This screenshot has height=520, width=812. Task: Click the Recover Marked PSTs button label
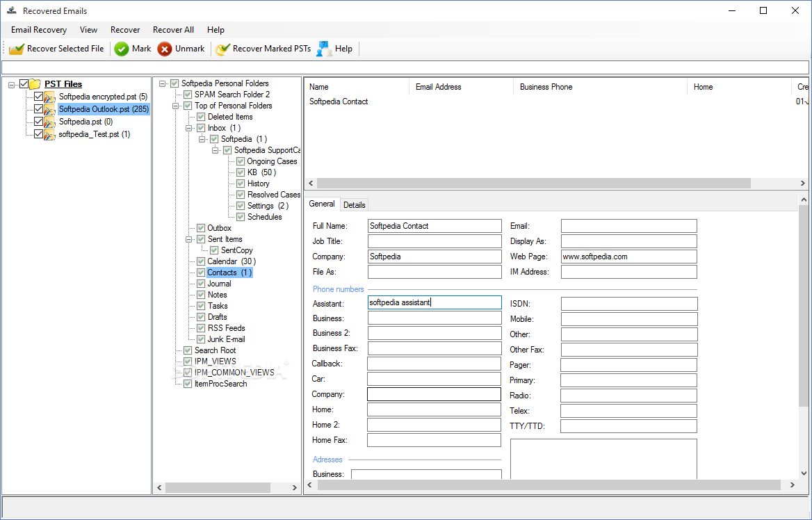click(272, 49)
